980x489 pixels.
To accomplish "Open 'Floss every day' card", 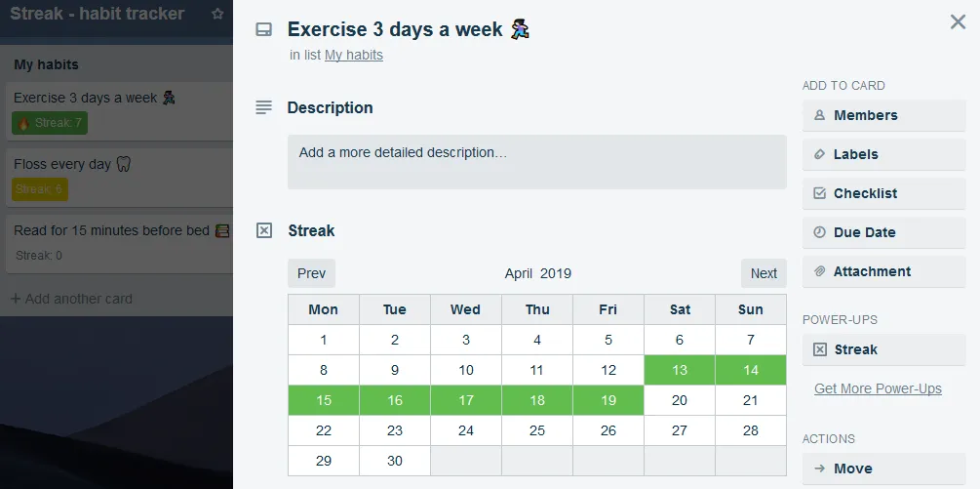I will coord(117,165).
